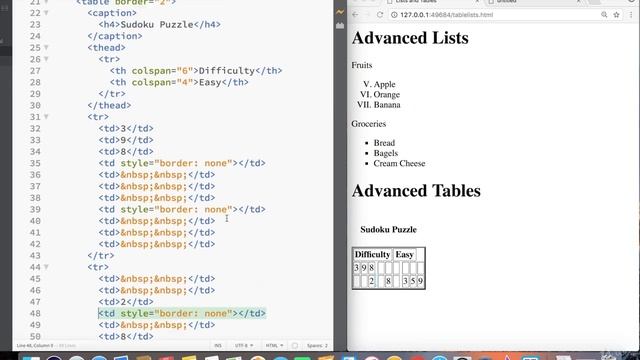Start Live Preview with the lightning bolt icon
640x360 pixels.
[x=340, y=12]
